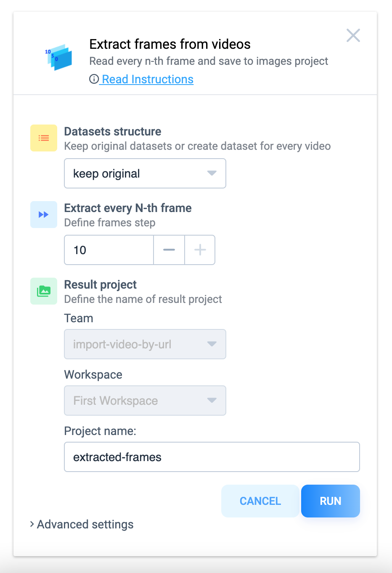This screenshot has height=573, width=392.
Task: Click the keep original dropdown chevron
Action: pyautogui.click(x=212, y=173)
